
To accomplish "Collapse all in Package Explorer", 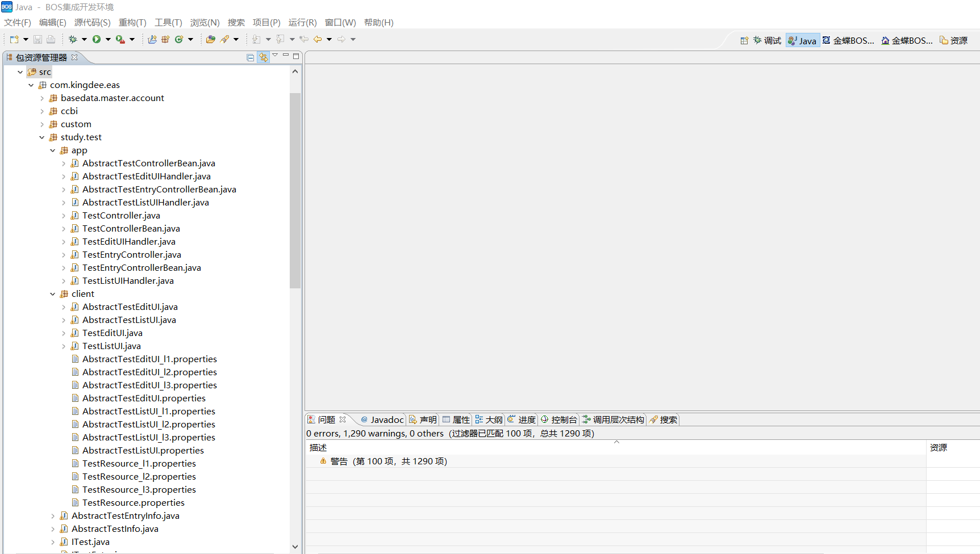I will [251, 57].
